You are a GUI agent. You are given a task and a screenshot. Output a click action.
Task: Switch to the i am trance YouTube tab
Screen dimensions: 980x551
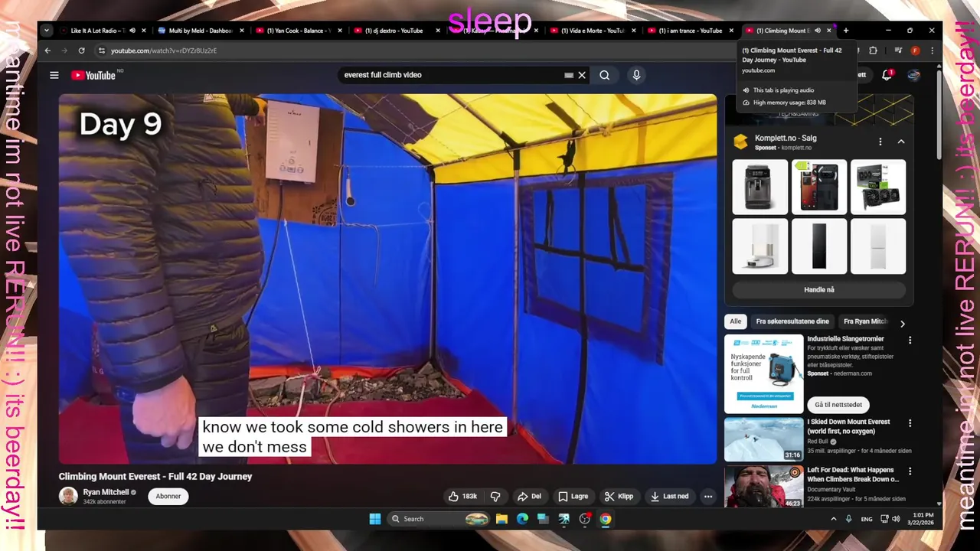click(690, 31)
